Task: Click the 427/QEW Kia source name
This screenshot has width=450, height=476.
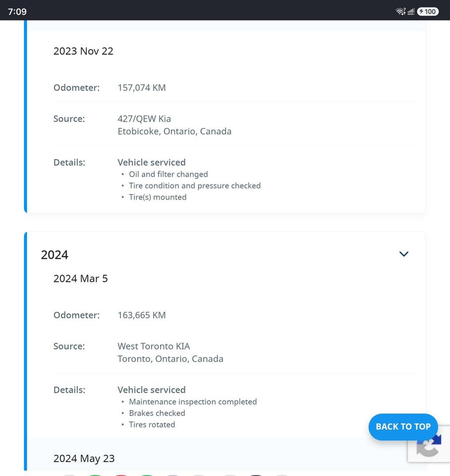Action: (x=144, y=119)
